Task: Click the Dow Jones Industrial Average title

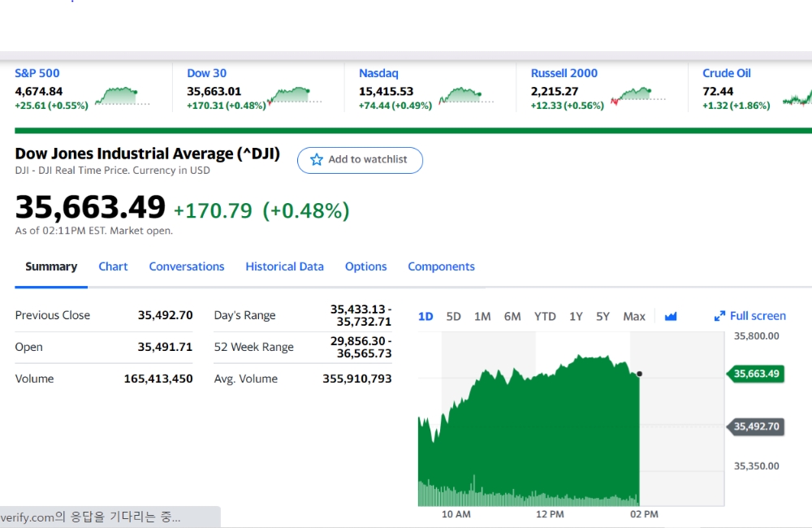Action: coord(148,154)
